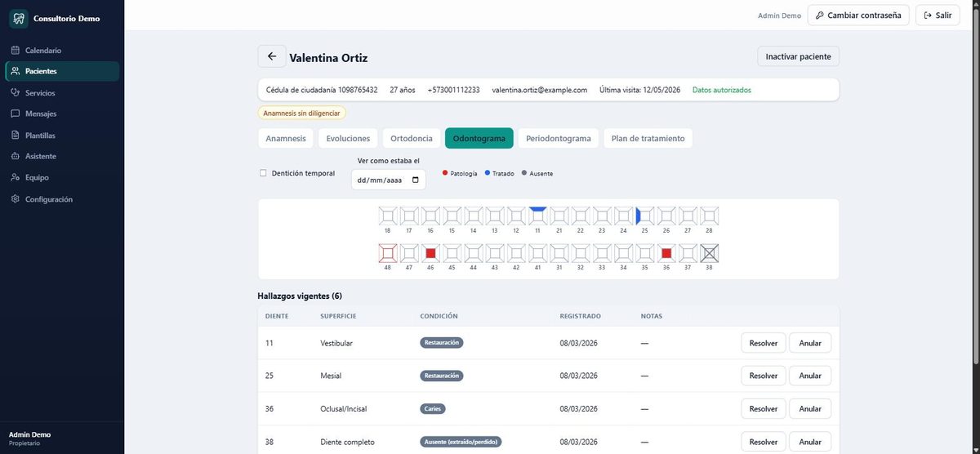The image size is (980, 454).
Task: Open Equipo in the sidebar
Action: point(62,177)
